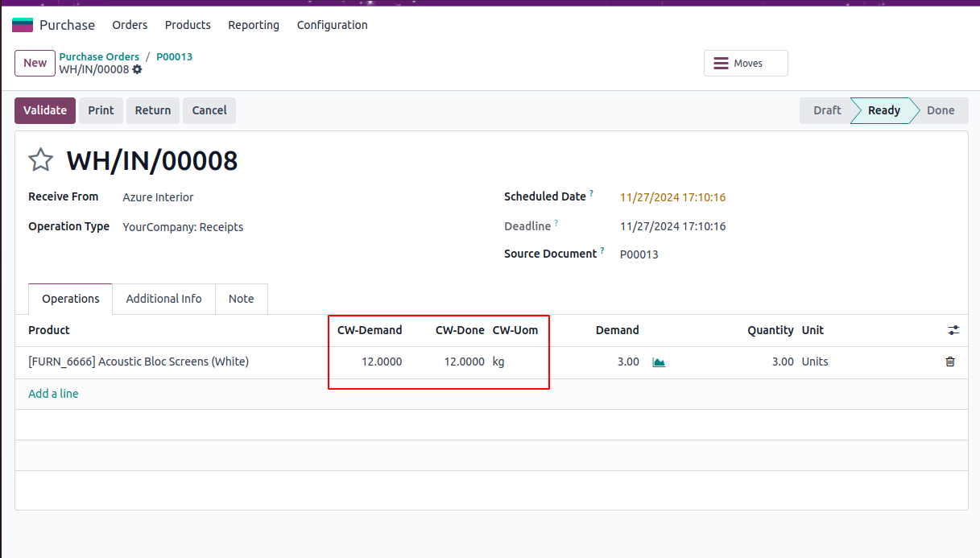Open the forecast chart icon next to Demand
The height and width of the screenshot is (558, 980).
[659, 362]
